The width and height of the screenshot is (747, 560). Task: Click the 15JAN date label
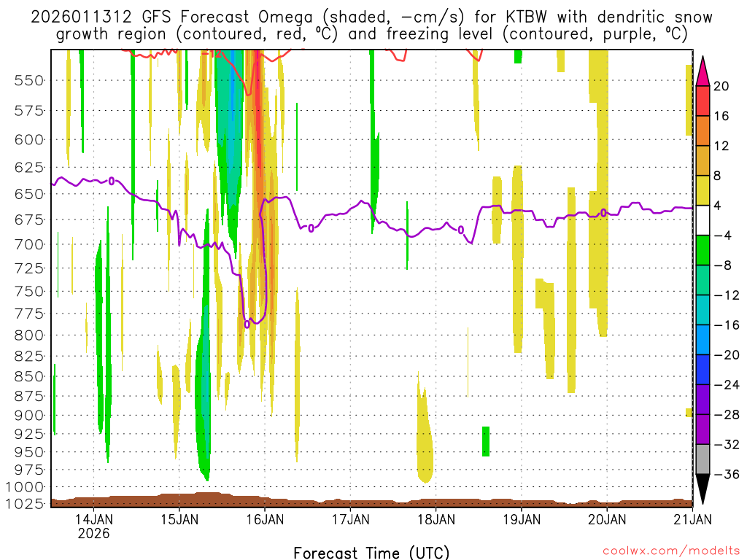[179, 519]
